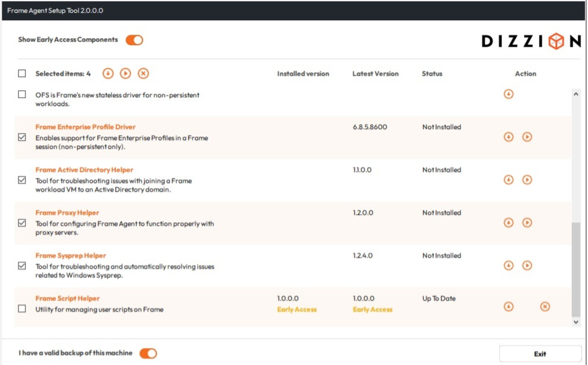Screen dimensions: 588x365
Task: Toggle the valid backup confirmation switch
Action: coord(148,353)
